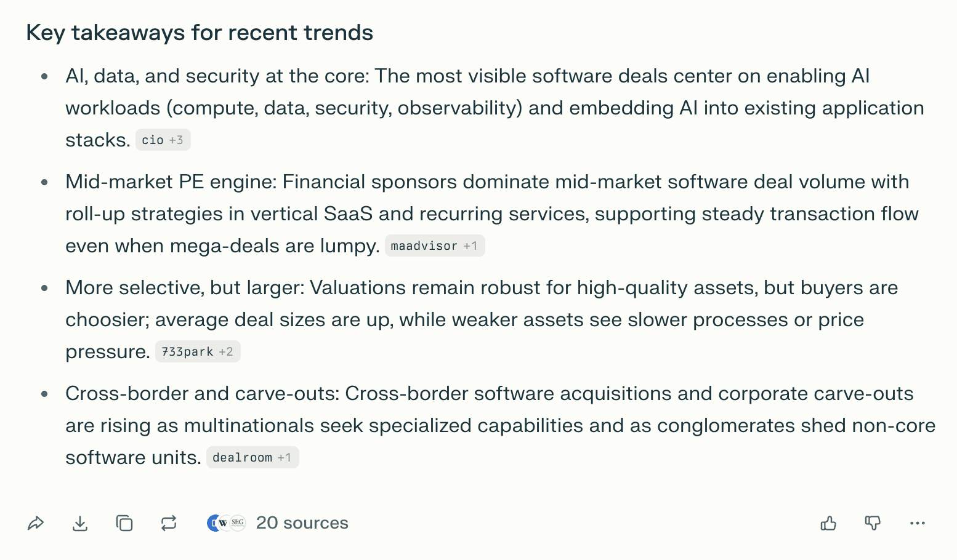Give a thumbs down to the response
Image resolution: width=957 pixels, height=560 pixels.
(x=873, y=522)
